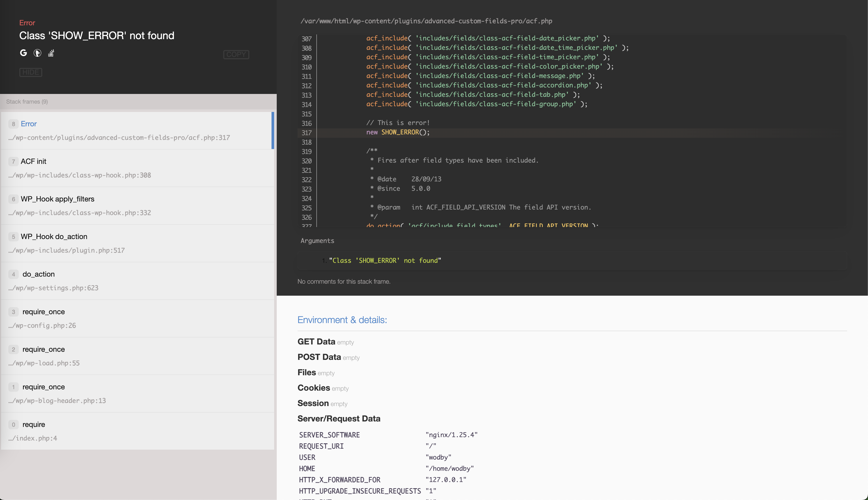The height and width of the screenshot is (500, 868).
Task: Click the "nginx/1.25.4" value
Action: [451, 435]
